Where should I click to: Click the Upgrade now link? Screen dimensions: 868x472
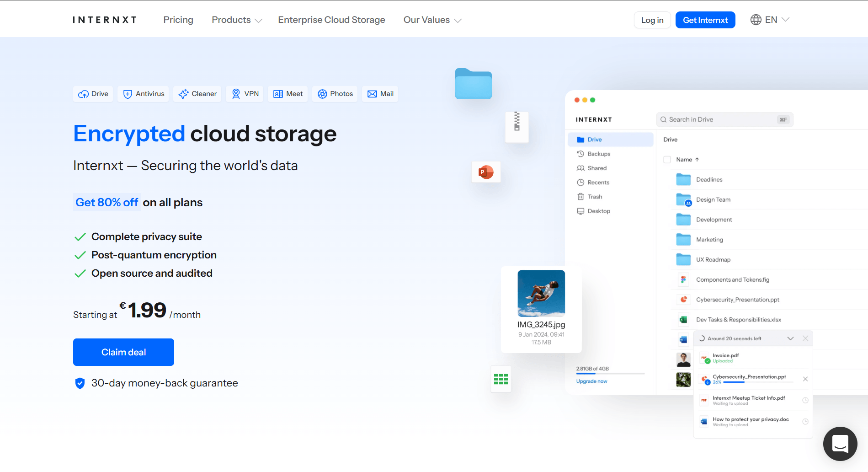591,381
